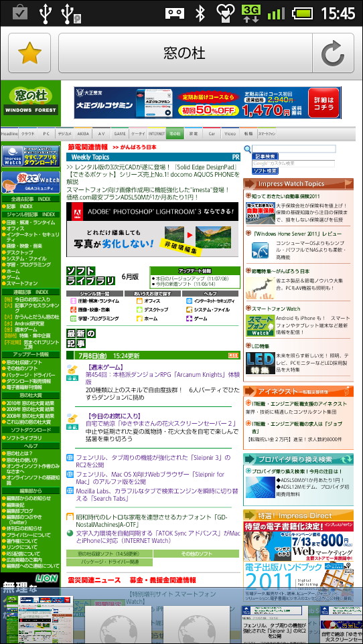Open the Sleipnir for Mac アルファ版 link

coord(151,478)
